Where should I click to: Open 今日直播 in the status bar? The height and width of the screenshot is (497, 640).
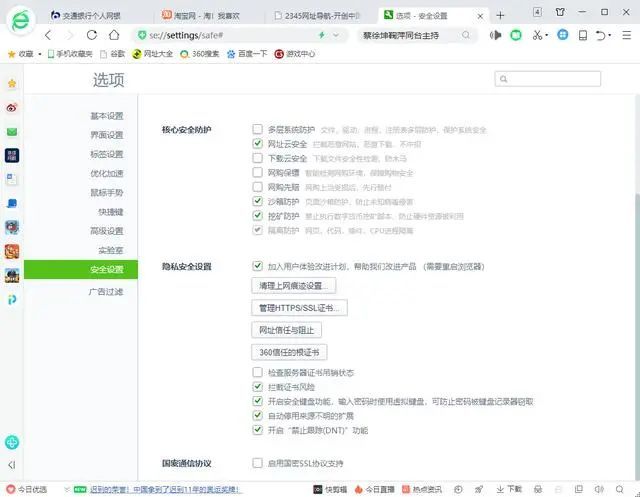tap(374, 489)
